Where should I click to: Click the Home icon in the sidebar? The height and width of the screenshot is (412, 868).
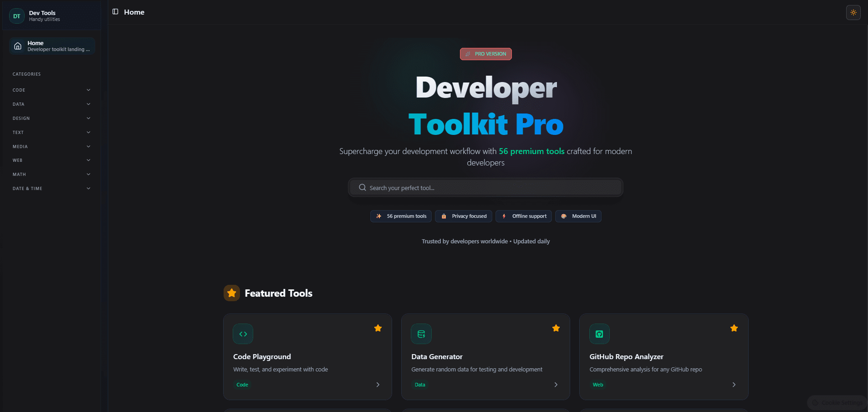(x=17, y=46)
